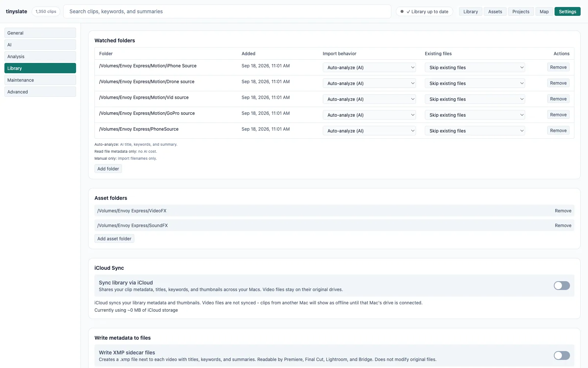588x368 pixels.
Task: Open Analysis settings section
Action: coord(40,56)
